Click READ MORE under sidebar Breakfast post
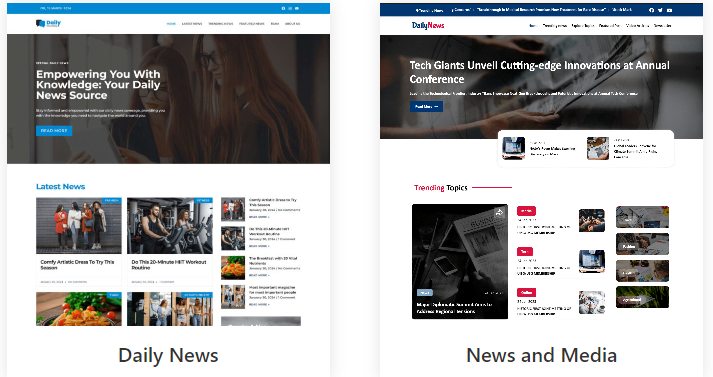 click(x=259, y=275)
